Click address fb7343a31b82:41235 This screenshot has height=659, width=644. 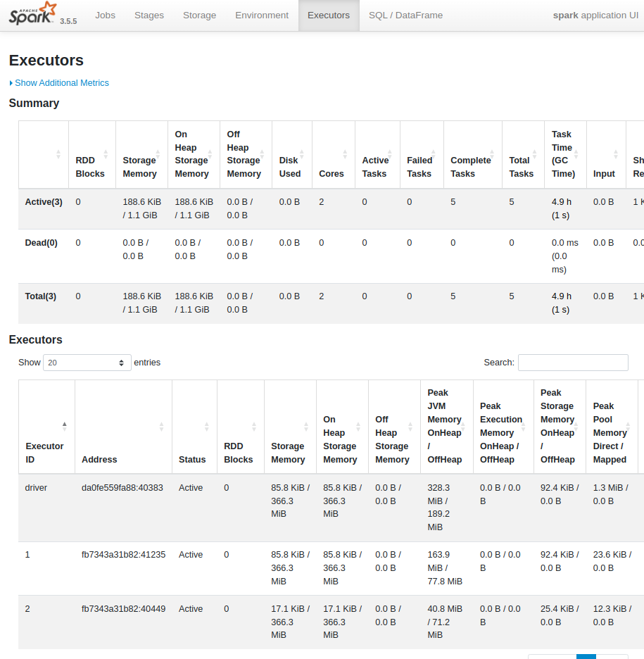pyautogui.click(x=123, y=555)
